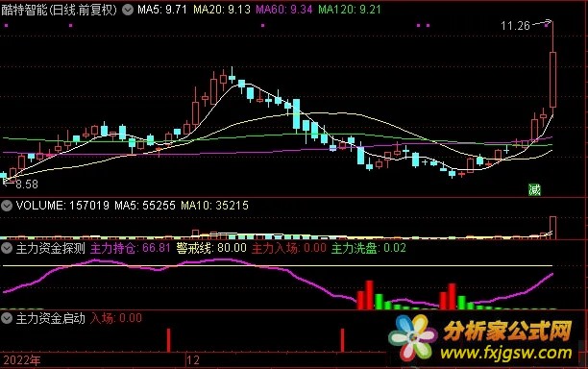
Task: Click the green 减 signal marker
Action: (x=534, y=189)
